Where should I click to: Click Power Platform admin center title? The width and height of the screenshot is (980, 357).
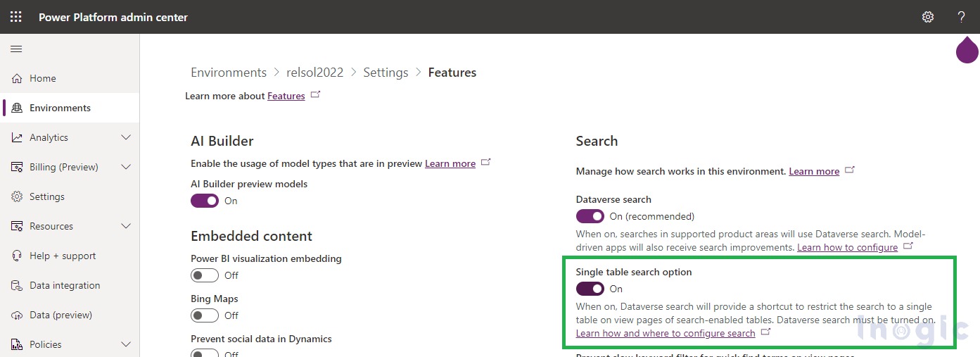[x=113, y=17]
